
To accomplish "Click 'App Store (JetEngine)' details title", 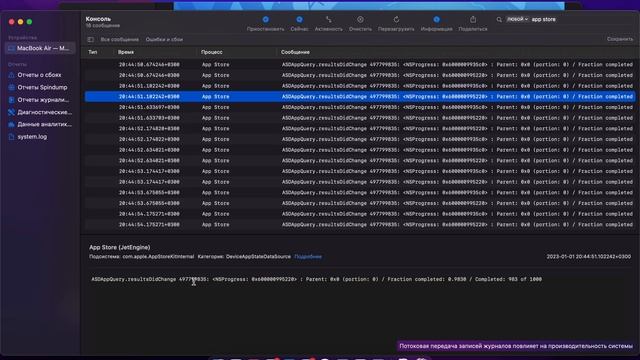I will click(x=120, y=247).
